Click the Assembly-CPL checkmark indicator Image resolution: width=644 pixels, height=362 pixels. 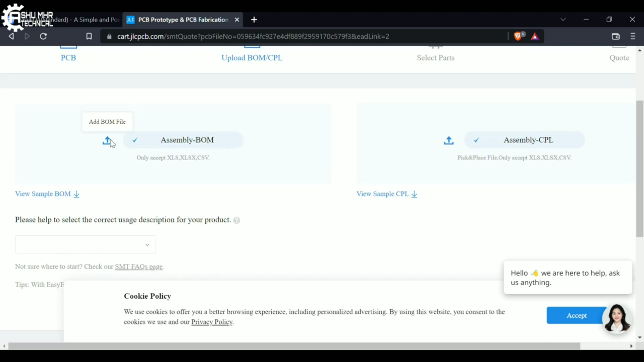tap(476, 140)
